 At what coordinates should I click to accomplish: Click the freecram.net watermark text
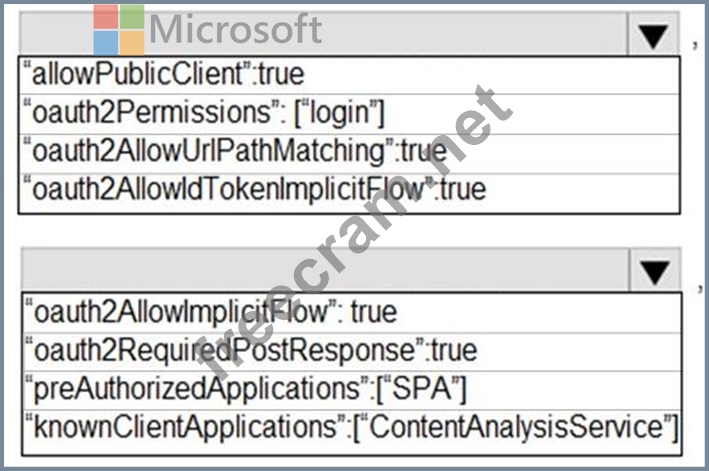click(355, 230)
